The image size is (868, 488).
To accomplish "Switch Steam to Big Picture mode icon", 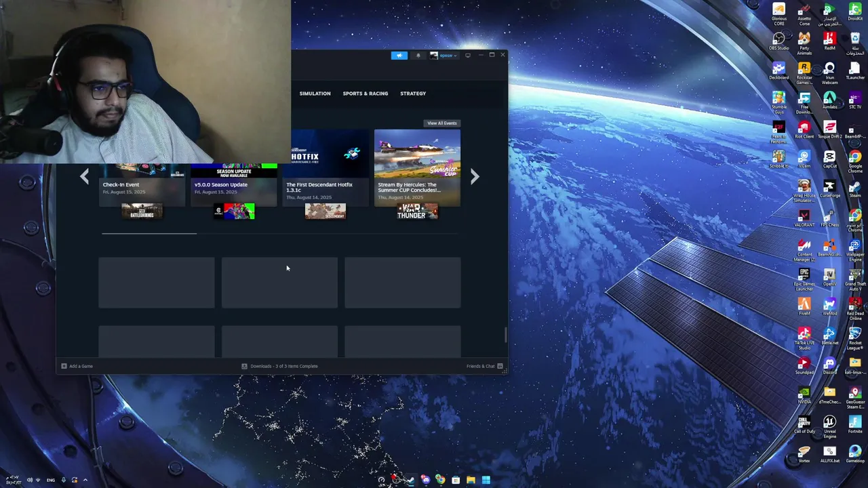I will [x=468, y=56].
